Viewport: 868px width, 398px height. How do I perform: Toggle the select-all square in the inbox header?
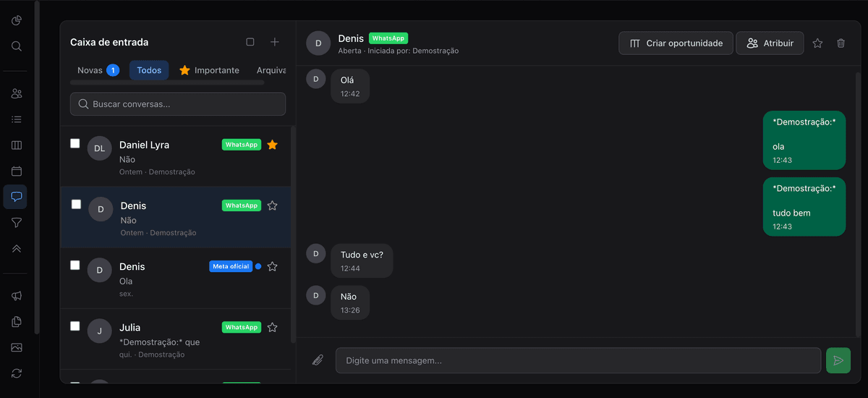[250, 42]
